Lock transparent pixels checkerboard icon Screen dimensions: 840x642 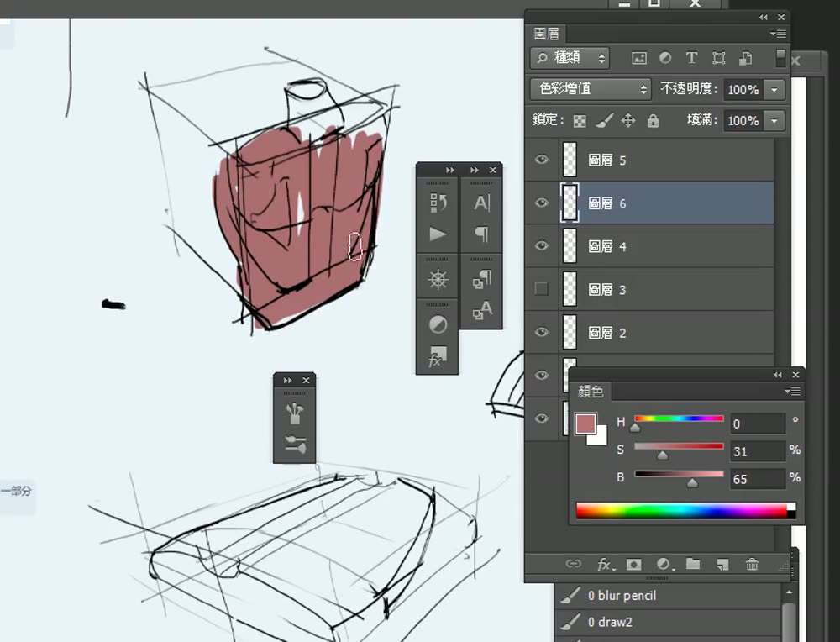[x=580, y=120]
